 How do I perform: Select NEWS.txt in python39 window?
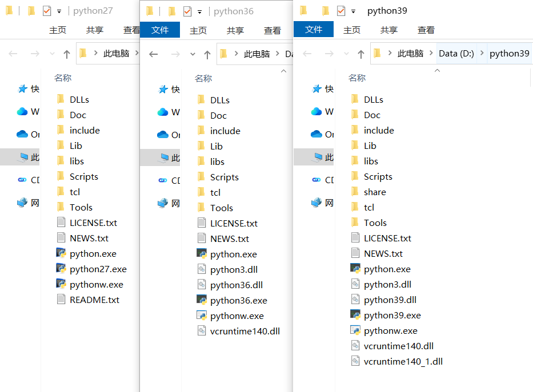(383, 253)
